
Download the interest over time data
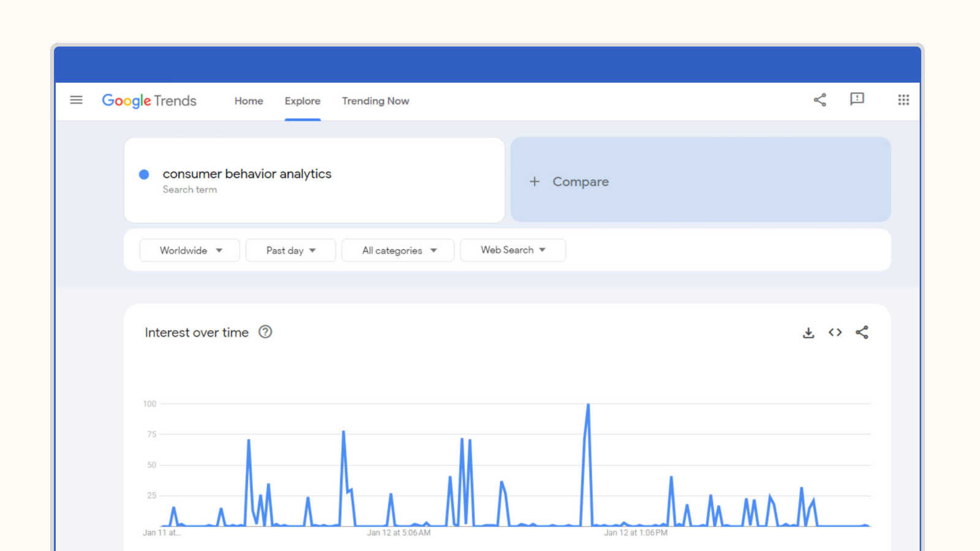(809, 332)
